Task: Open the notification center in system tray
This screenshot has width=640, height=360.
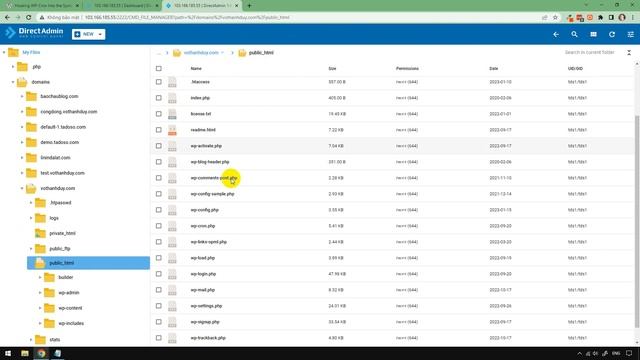Action: click(629, 353)
